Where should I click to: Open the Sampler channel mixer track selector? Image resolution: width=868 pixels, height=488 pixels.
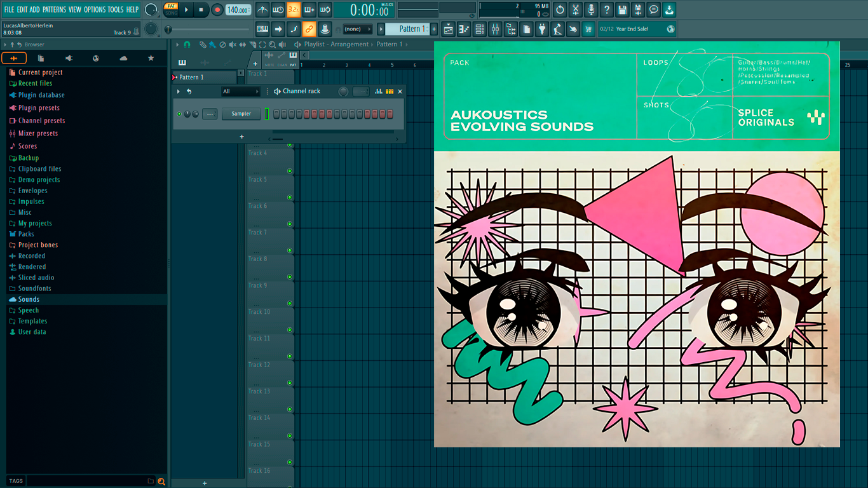click(210, 114)
